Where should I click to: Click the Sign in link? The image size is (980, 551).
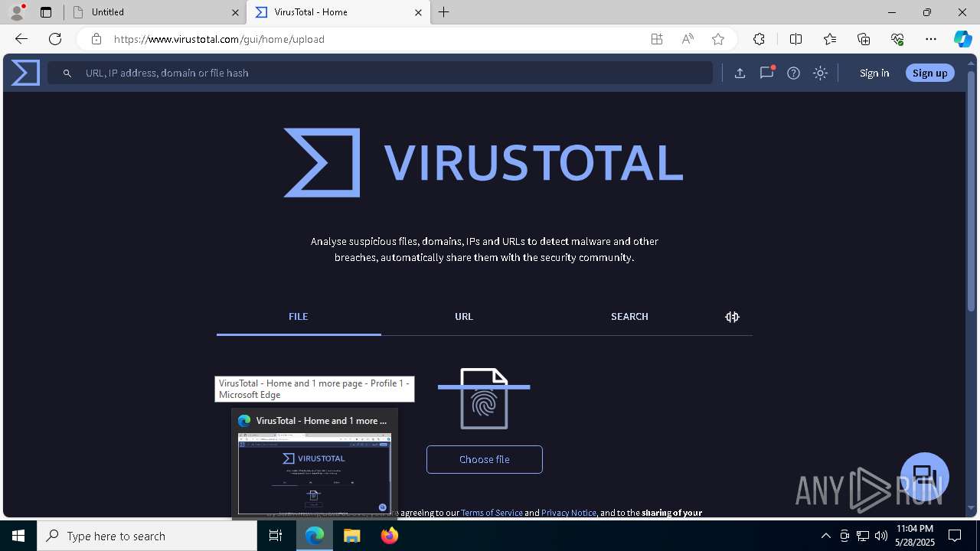[x=874, y=73]
